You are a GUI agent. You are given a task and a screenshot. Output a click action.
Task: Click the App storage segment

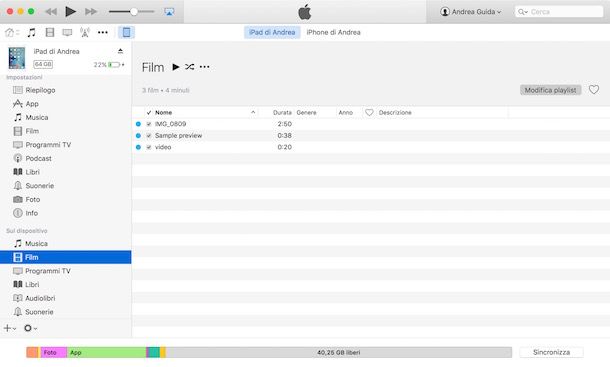[107, 352]
